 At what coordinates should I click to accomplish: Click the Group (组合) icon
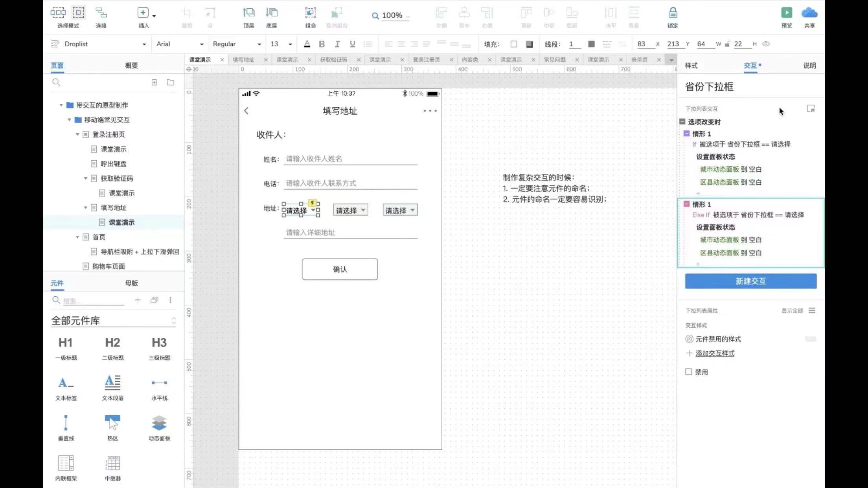click(310, 13)
